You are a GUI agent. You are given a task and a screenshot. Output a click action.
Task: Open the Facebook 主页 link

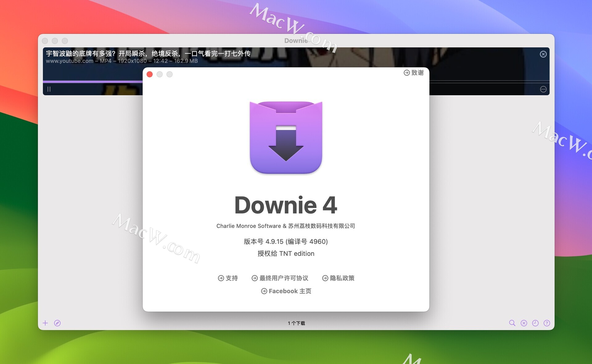(x=286, y=291)
